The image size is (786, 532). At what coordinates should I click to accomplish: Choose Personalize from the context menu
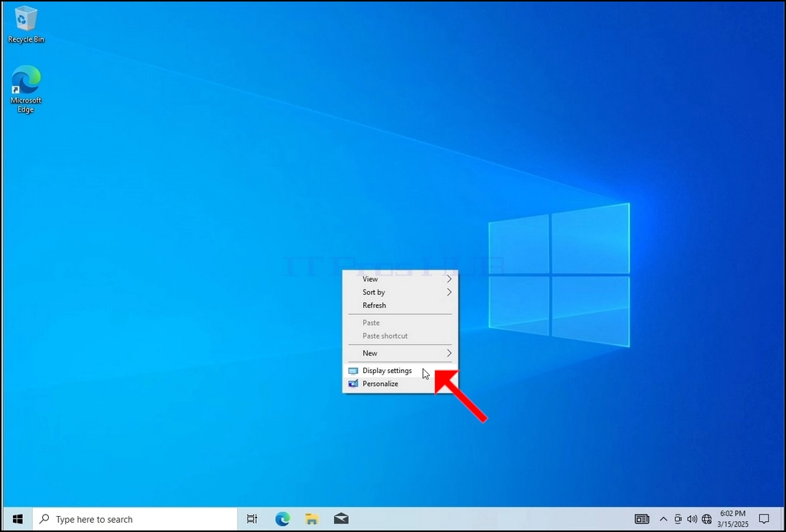[x=400, y=384]
